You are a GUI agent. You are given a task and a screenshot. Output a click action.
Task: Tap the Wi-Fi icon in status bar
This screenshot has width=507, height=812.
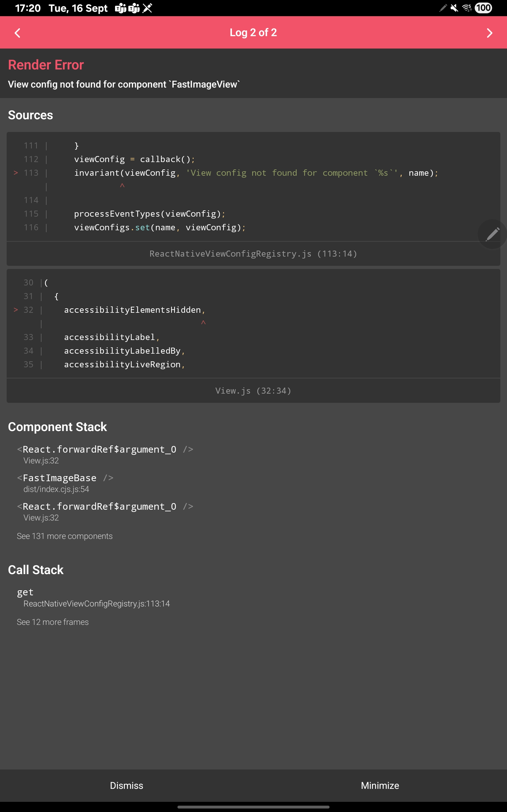[x=466, y=8]
